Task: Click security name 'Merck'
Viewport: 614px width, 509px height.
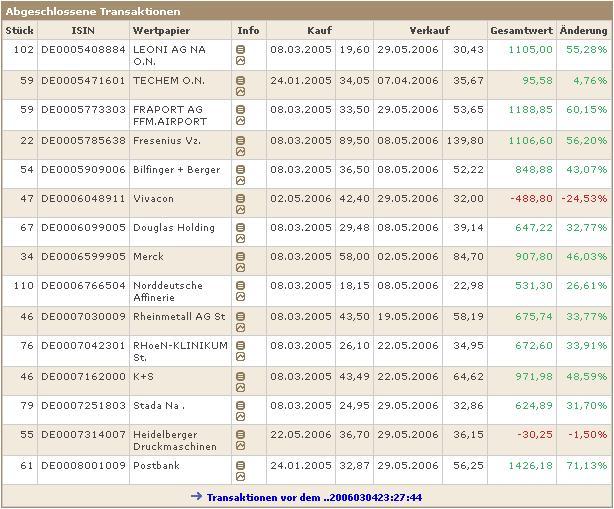Action: point(148,256)
